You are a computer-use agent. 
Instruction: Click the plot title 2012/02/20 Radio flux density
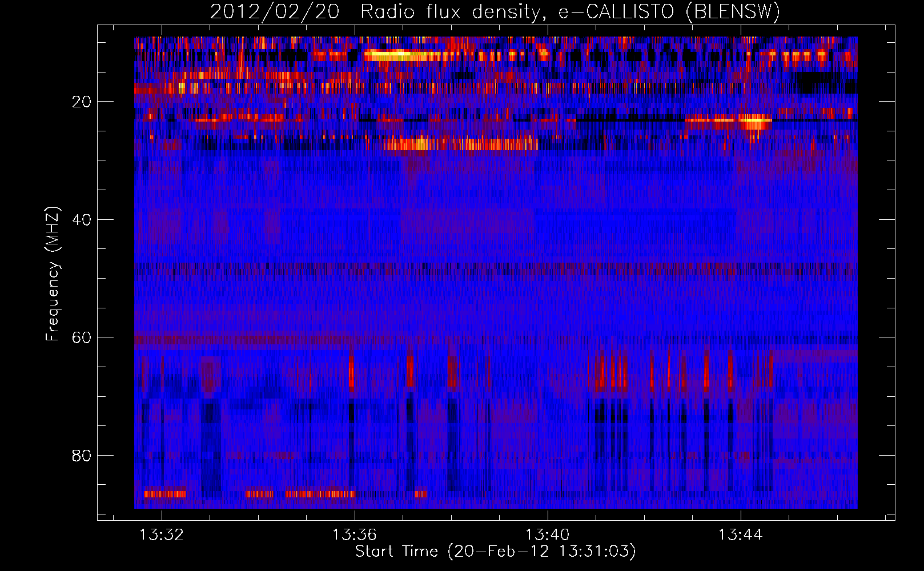pyautogui.click(x=495, y=12)
